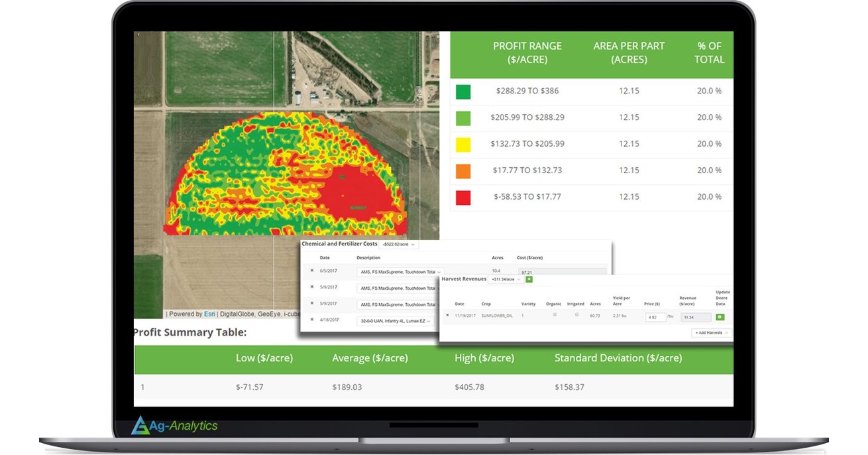Open the description dropdown for the 6/5/2017 entry
The width and height of the screenshot is (868, 455).
(x=439, y=271)
